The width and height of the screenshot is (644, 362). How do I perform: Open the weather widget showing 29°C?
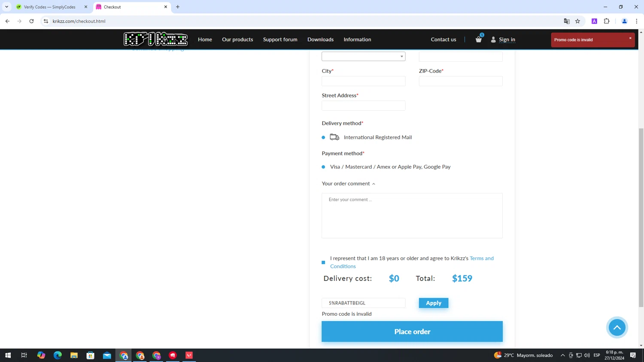523,355
